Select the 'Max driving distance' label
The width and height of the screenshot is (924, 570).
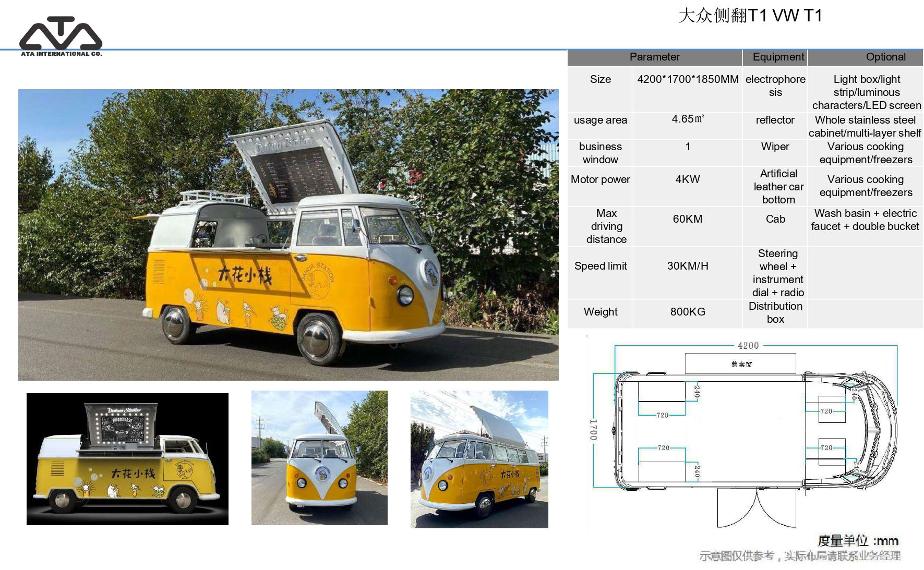(x=606, y=226)
